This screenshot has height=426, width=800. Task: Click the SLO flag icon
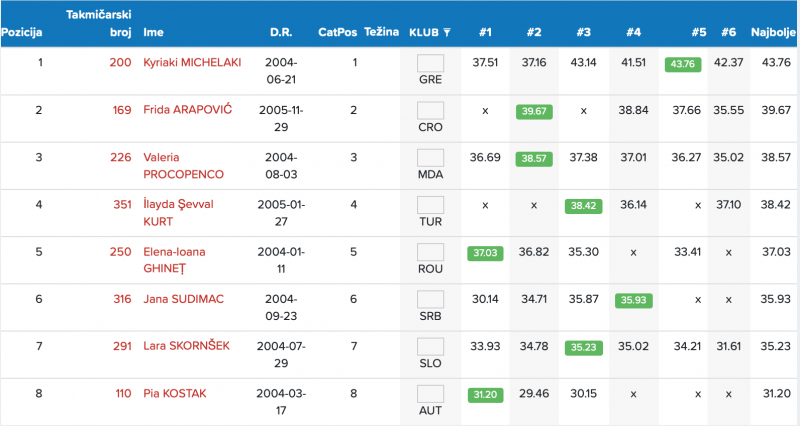point(430,346)
